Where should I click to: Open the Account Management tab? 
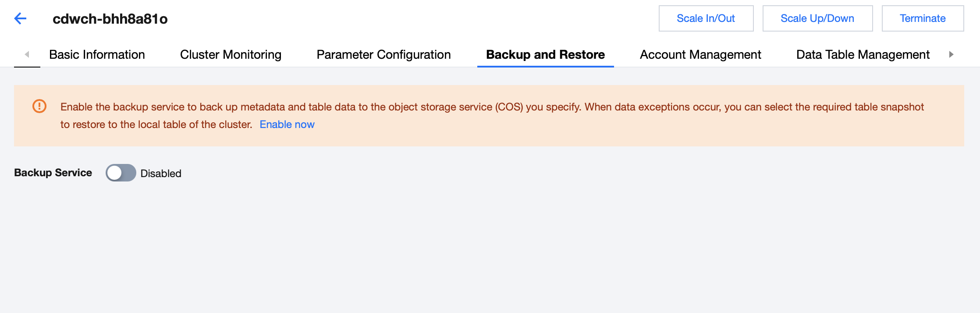click(700, 54)
